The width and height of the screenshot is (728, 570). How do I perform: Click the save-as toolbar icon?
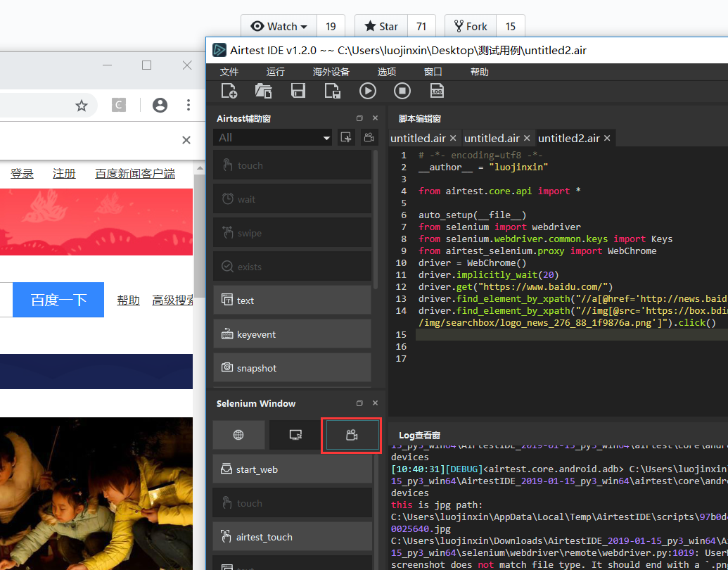333,91
